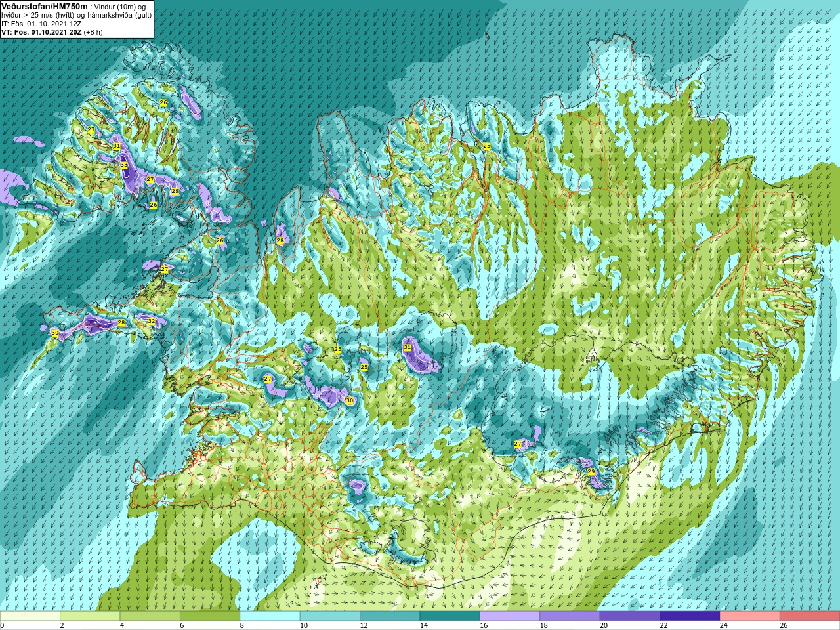840x630 pixels.
Task: Click the legend scale number 8
Action: [242, 625]
